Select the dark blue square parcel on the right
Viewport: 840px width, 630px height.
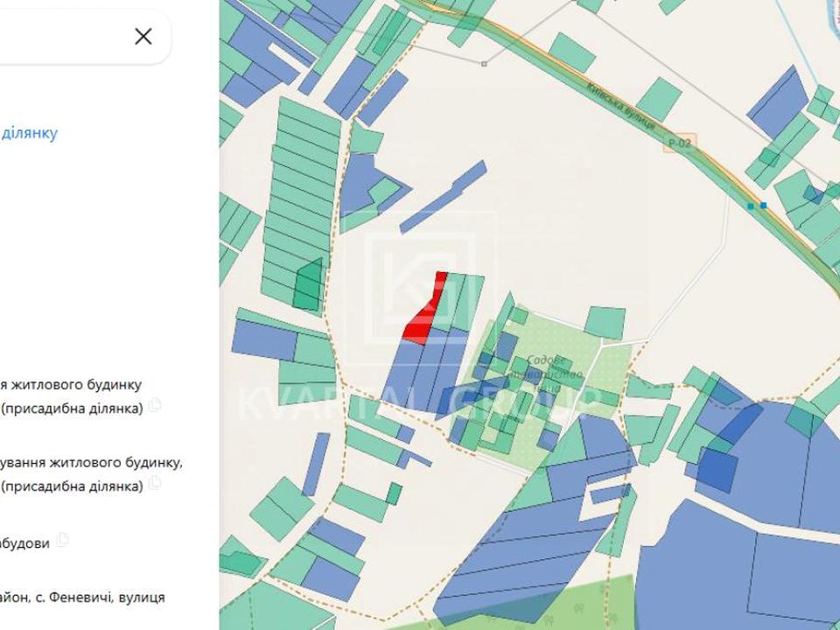click(717, 469)
